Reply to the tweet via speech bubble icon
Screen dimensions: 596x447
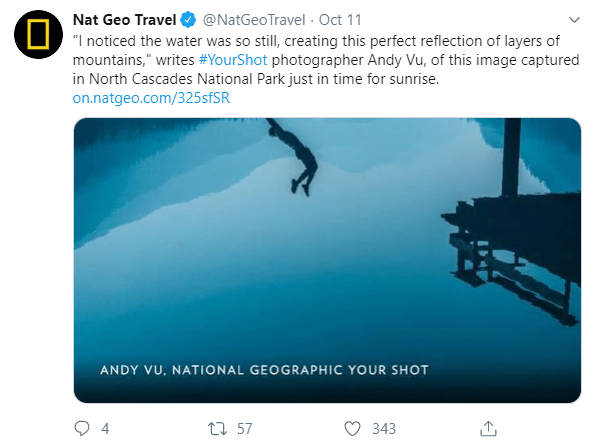[82, 428]
